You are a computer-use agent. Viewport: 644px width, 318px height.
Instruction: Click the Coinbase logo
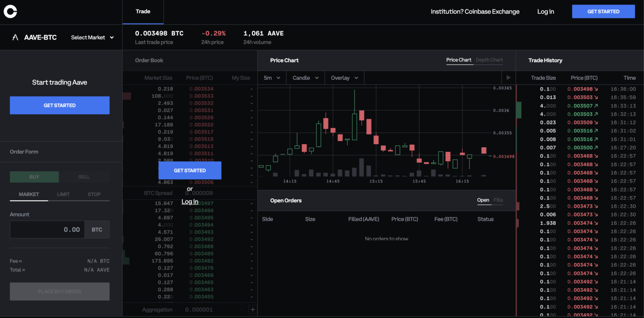[10, 11]
